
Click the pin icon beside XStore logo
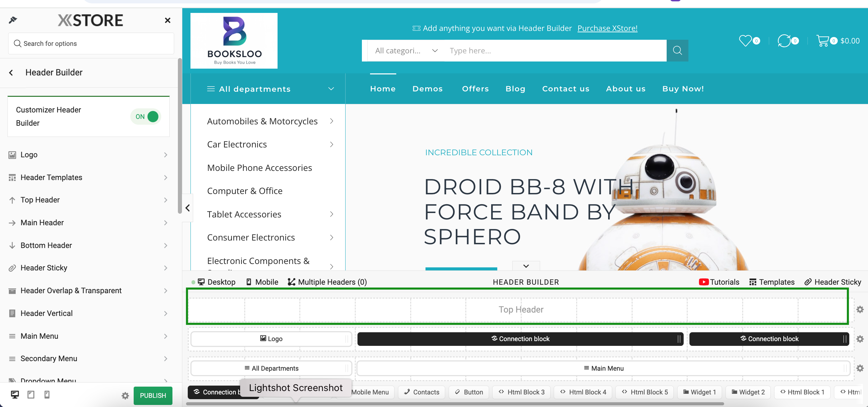[13, 20]
